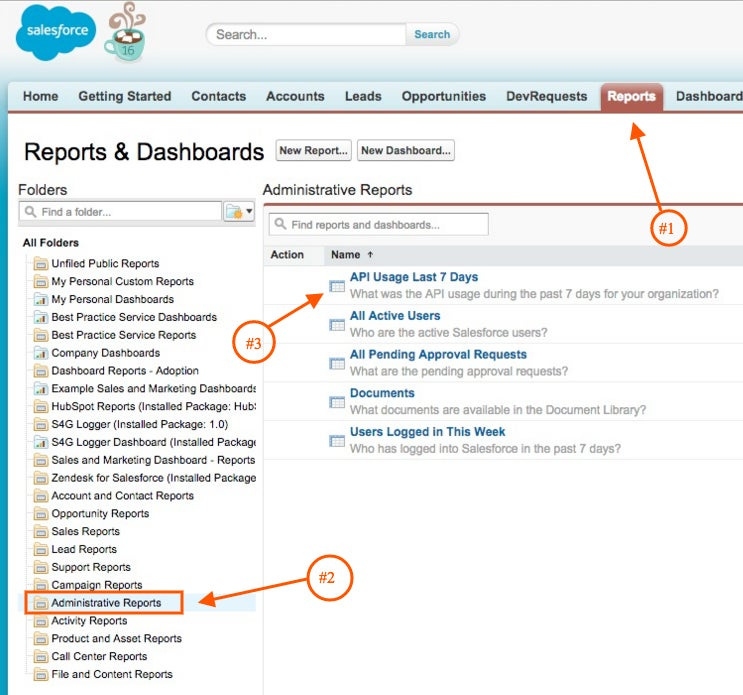Open the new folder dropdown arrow
Viewport: 743px width, 695px height.
point(250,211)
